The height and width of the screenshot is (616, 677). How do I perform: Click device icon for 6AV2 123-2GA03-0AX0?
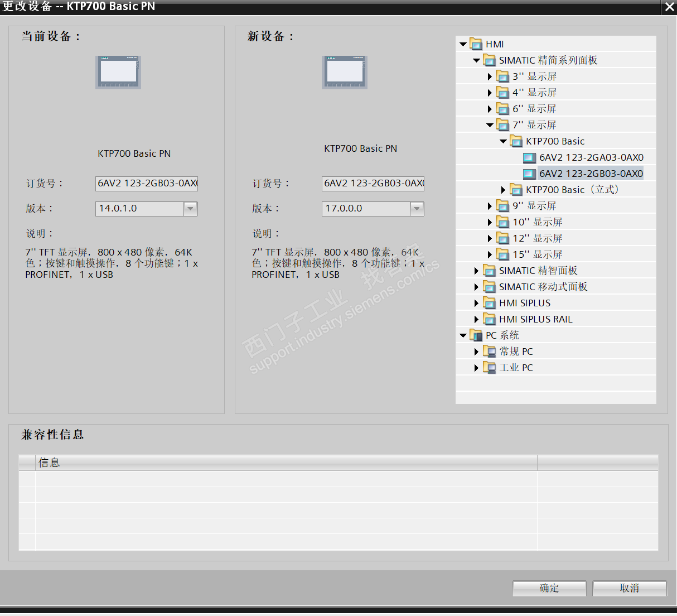[x=529, y=158]
